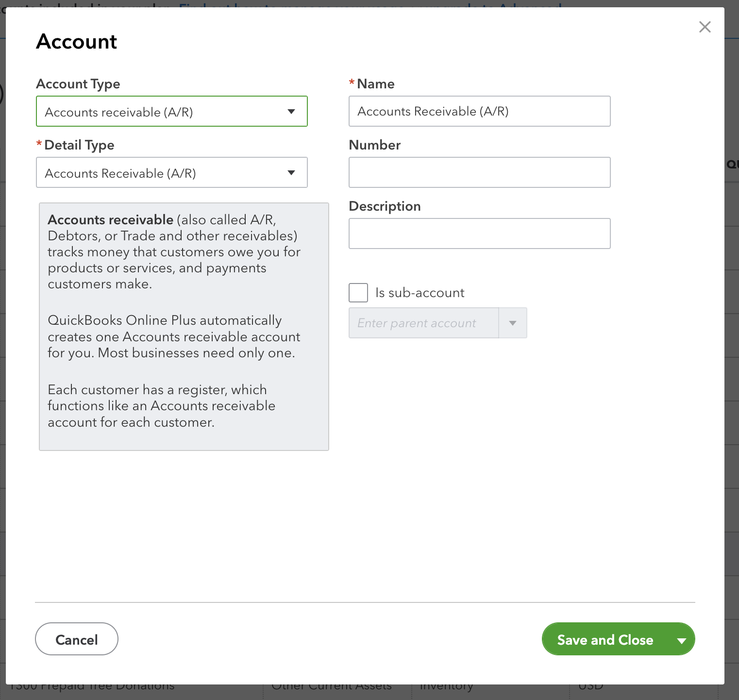Click inside the Number field
The width and height of the screenshot is (739, 700).
point(479,172)
